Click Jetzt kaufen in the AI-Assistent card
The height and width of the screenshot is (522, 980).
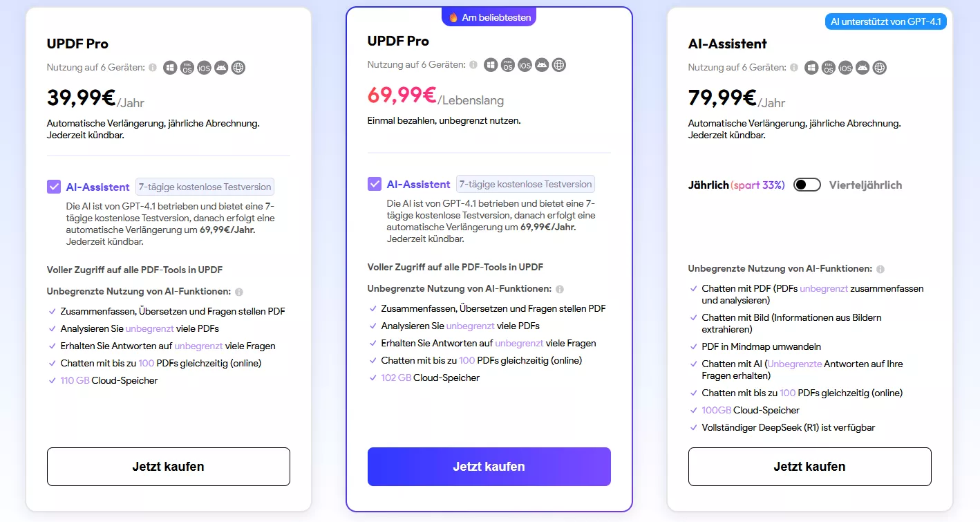(x=809, y=467)
